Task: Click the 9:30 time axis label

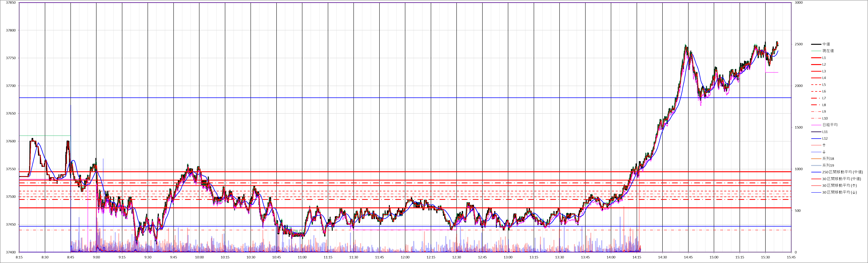Action: [x=148, y=257]
